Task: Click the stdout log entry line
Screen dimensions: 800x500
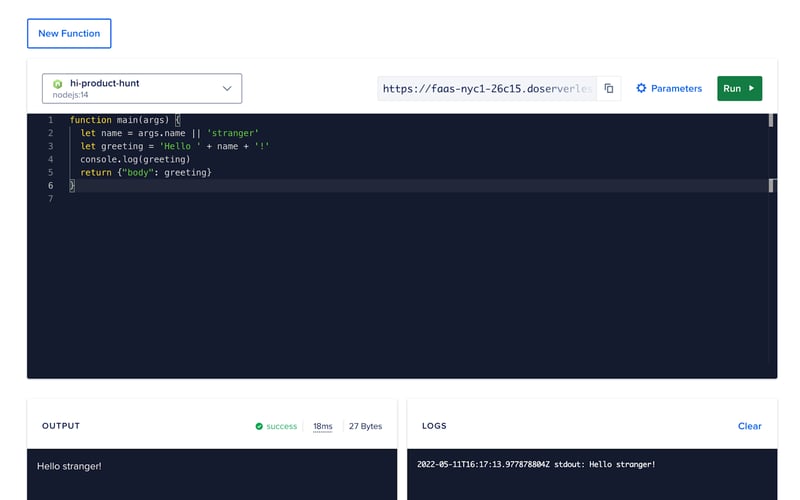Action: [536, 465]
